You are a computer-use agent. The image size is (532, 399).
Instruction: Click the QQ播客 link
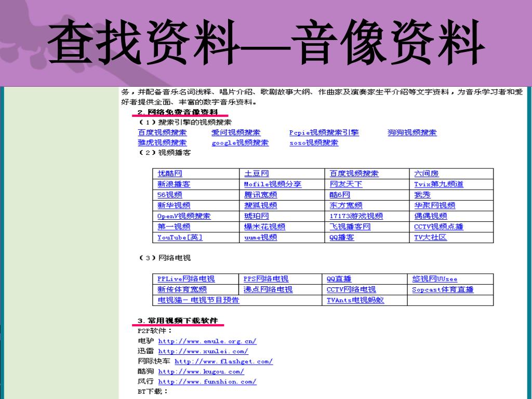coord(342,237)
